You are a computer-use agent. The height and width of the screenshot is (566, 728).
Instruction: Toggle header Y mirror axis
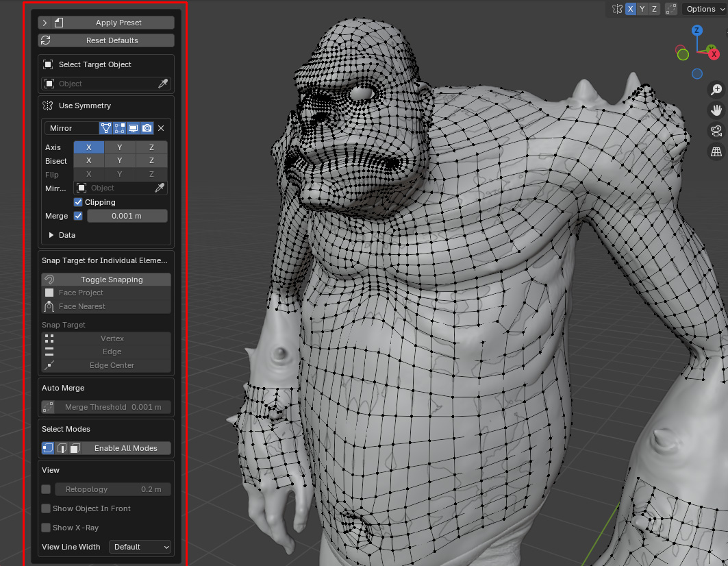click(x=642, y=9)
